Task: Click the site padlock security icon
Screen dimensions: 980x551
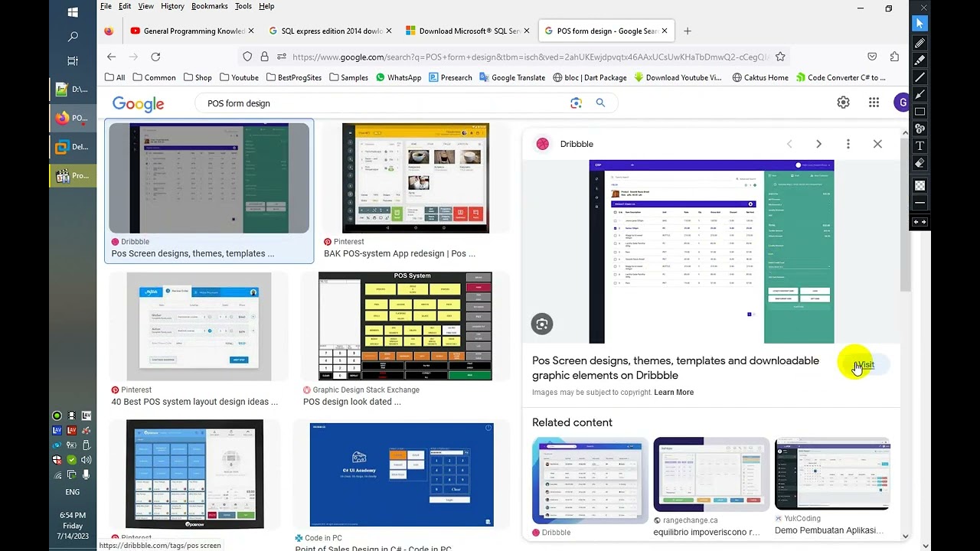Action: click(264, 57)
